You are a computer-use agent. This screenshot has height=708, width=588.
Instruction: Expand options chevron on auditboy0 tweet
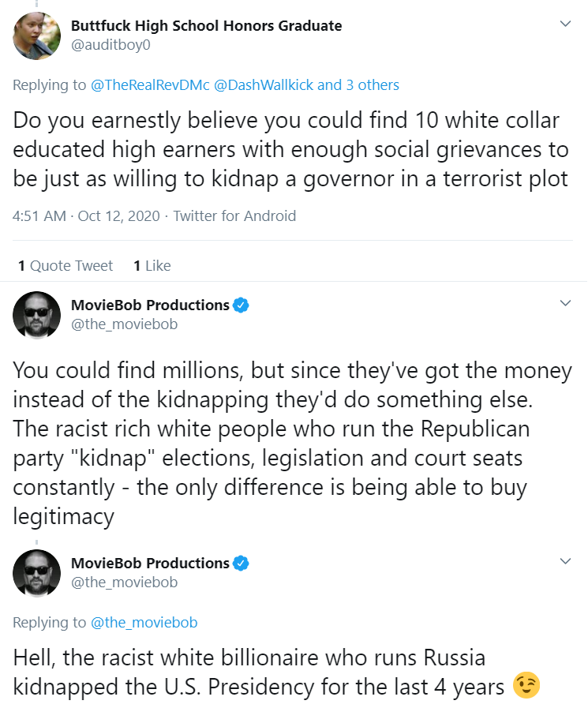pyautogui.click(x=565, y=24)
